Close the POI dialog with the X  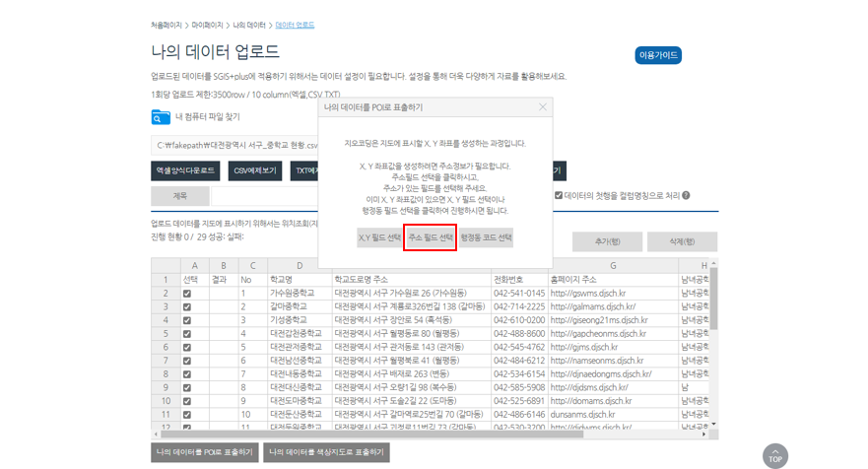coord(543,106)
